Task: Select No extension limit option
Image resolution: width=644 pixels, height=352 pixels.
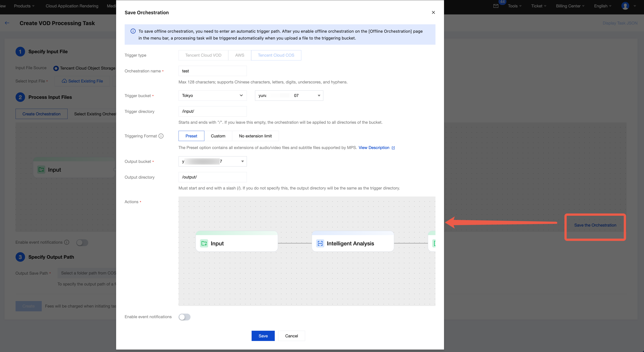Action: pos(255,136)
